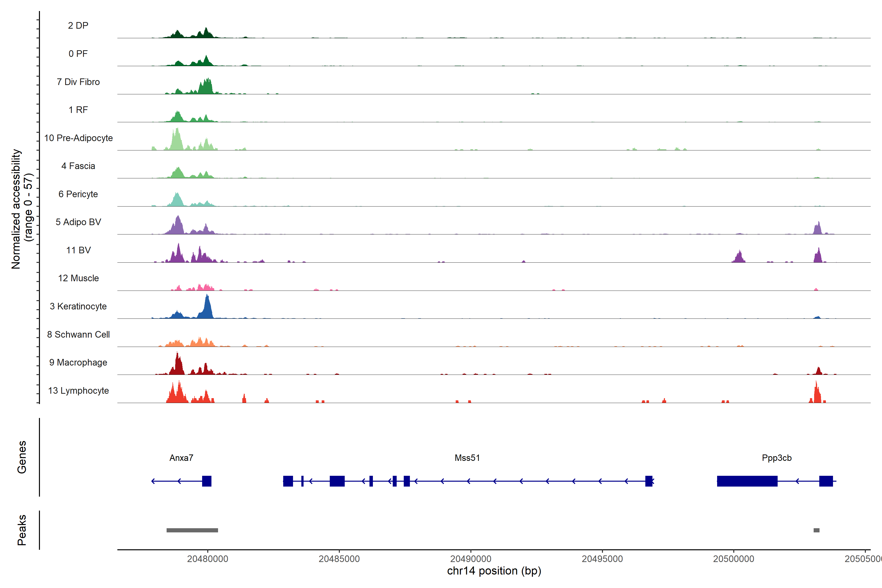882x588 pixels.
Task: Click the 13 Lymphocyte track label
Action: (78, 390)
